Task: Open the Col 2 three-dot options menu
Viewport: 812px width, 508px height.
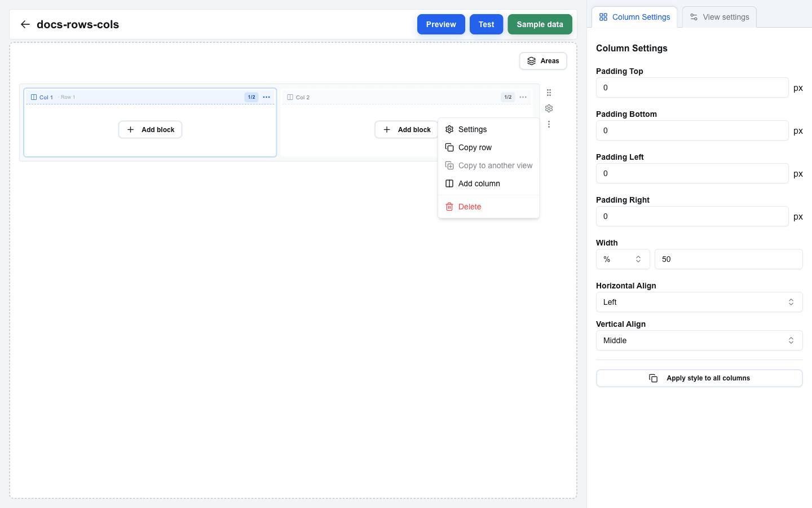Action: pyautogui.click(x=523, y=97)
